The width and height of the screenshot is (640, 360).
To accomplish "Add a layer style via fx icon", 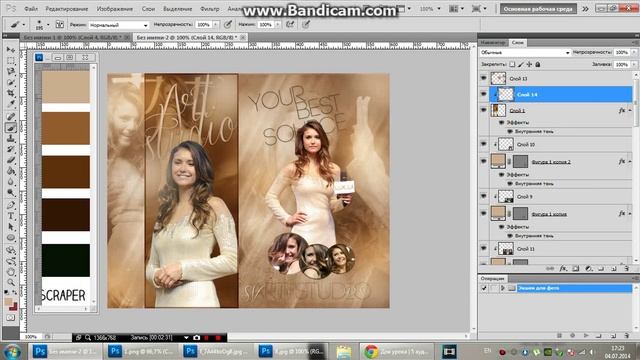I will coord(563,269).
